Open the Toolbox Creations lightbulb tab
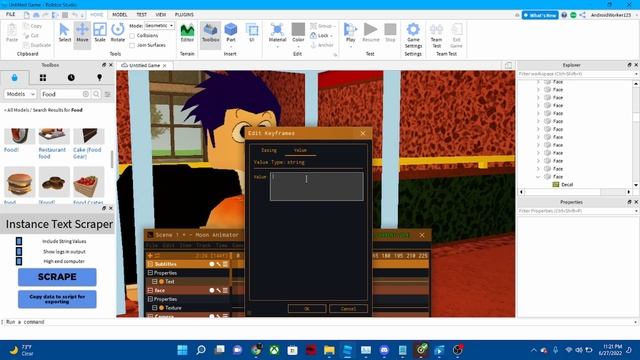 pyautogui.click(x=99, y=78)
